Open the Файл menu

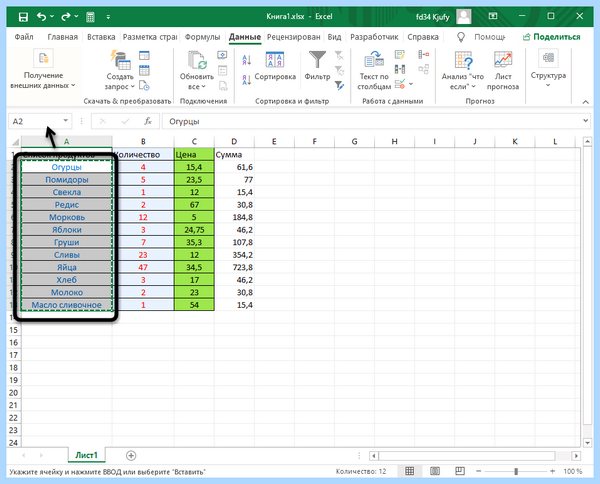pyautogui.click(x=24, y=37)
